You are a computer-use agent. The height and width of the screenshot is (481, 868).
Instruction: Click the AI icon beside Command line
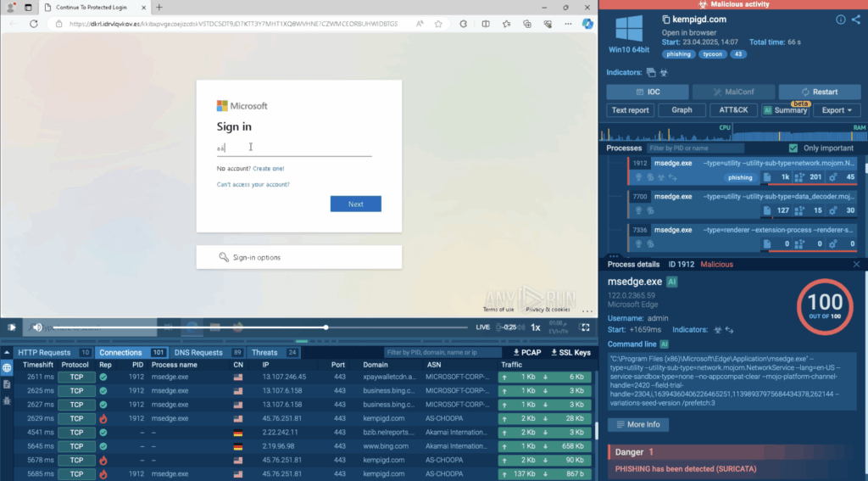click(x=665, y=344)
